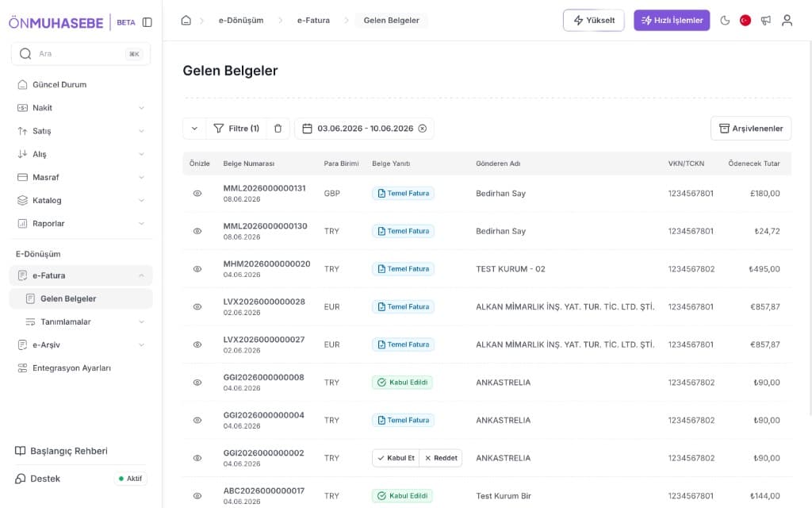Screen dimensions: 812x508
Task: Toggle sidebar collapse icon near BETA
Action: [x=147, y=22]
